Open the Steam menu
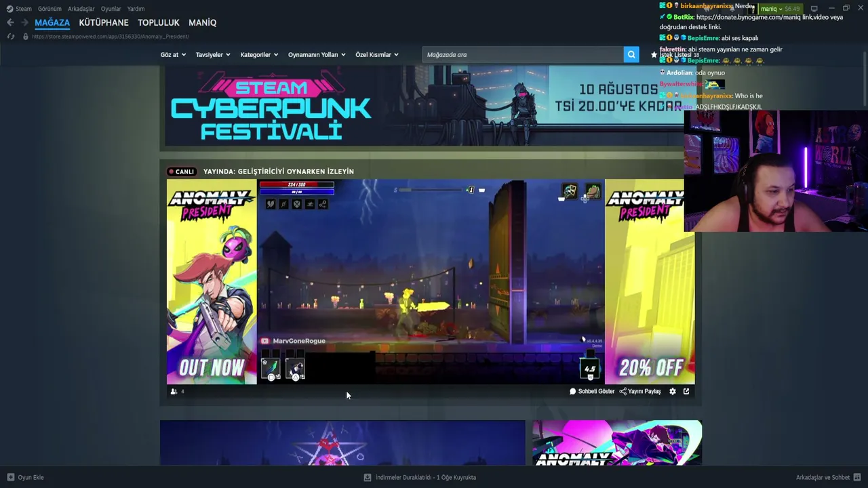Image resolution: width=868 pixels, height=488 pixels. (24, 9)
